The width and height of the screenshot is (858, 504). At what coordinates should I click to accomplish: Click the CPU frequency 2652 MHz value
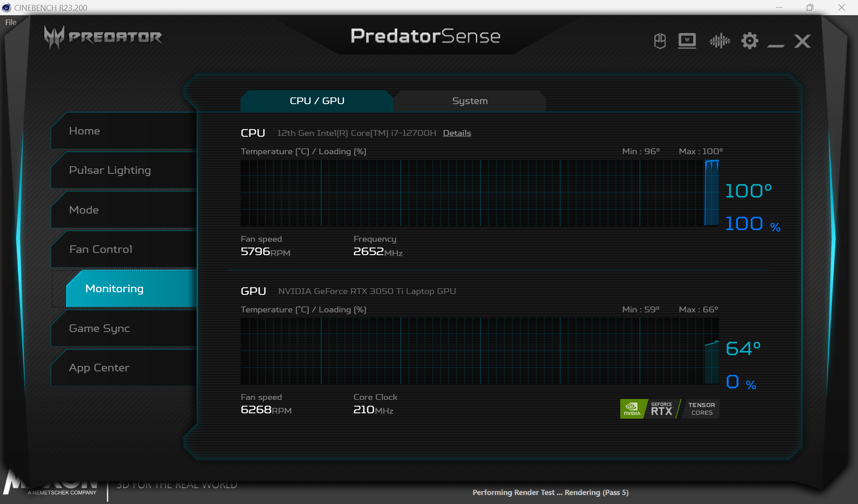point(378,252)
